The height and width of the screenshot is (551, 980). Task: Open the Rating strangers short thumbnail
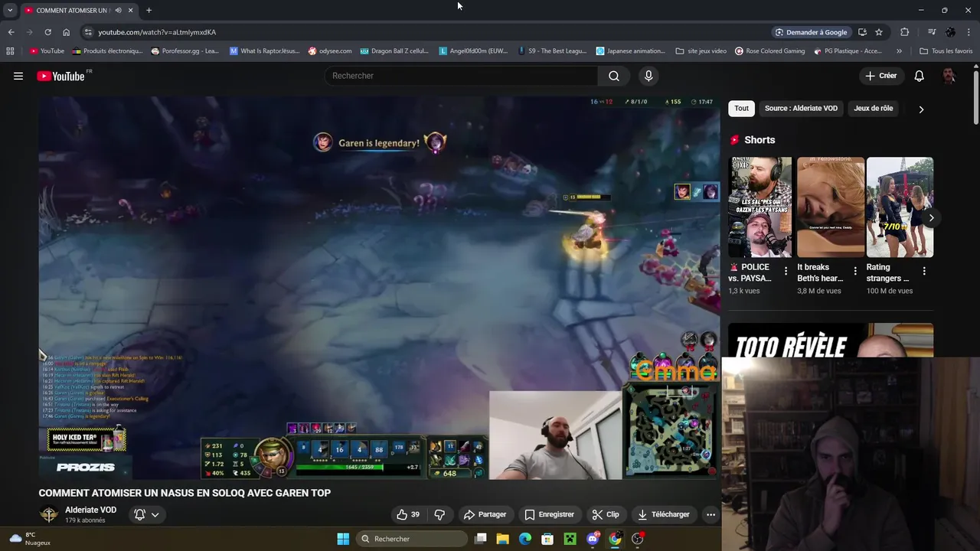(x=900, y=207)
